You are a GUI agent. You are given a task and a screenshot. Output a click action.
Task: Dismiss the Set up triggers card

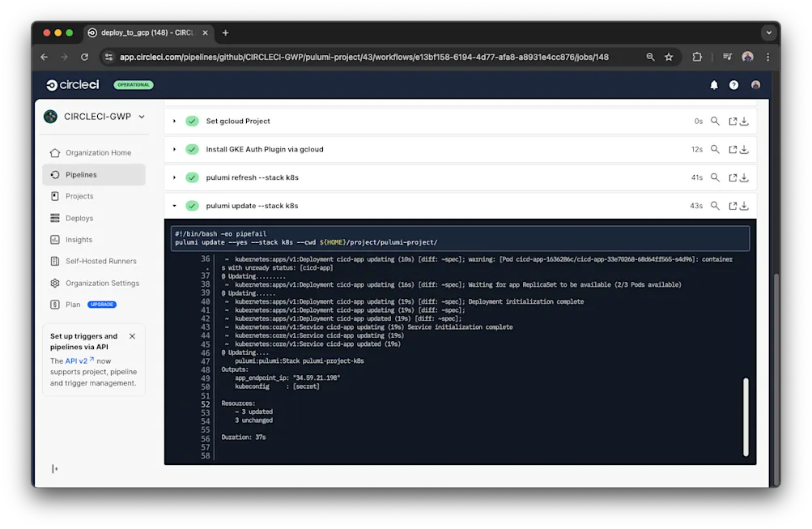pos(132,335)
